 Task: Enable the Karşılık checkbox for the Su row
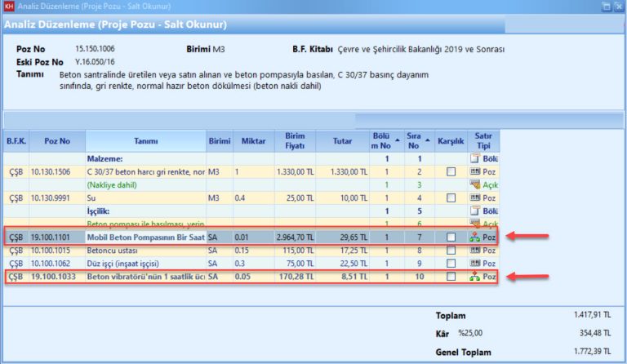point(451,198)
